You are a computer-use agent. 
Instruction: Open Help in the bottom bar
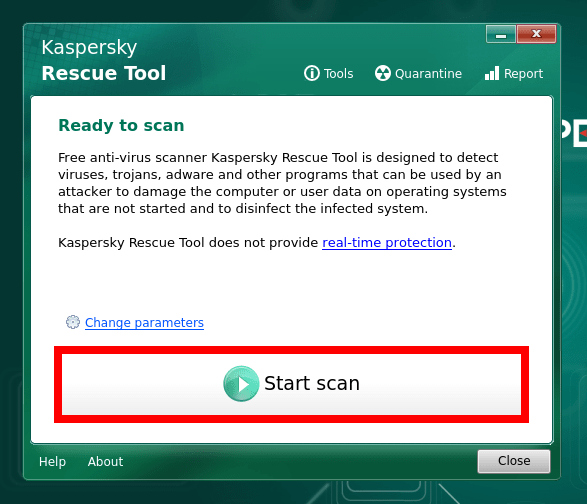[x=52, y=462]
